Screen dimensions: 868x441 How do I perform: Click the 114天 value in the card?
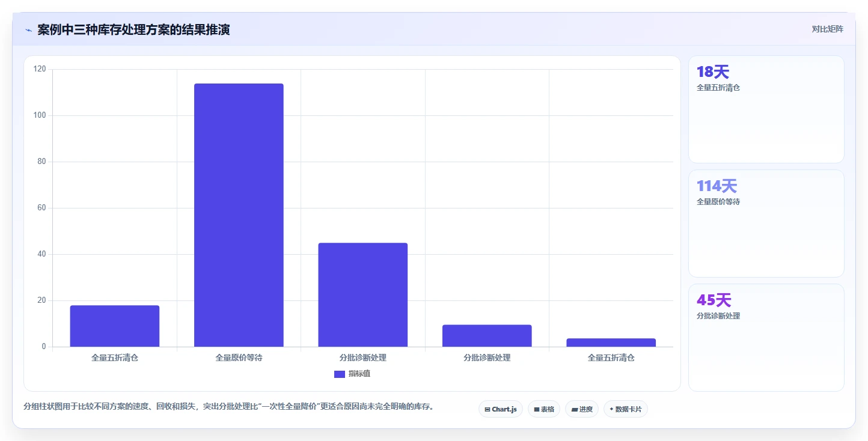point(717,186)
